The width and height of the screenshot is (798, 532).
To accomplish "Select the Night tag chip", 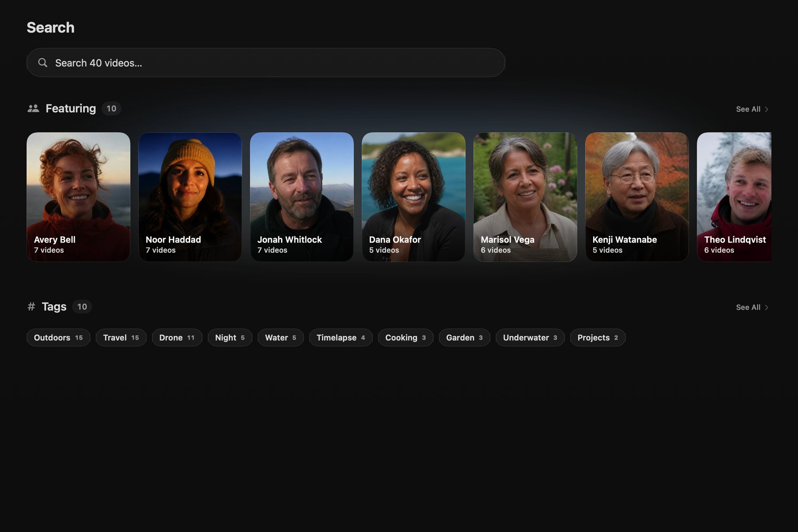I will coord(230,337).
